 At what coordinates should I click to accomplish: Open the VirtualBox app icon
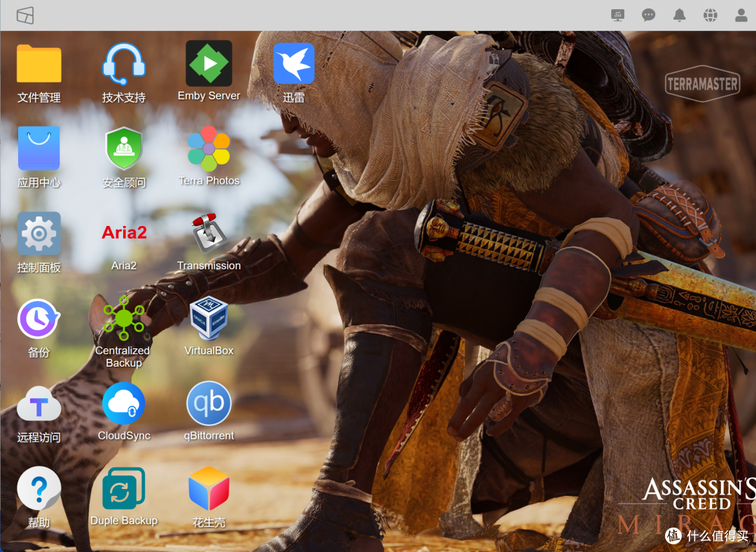[x=209, y=318]
